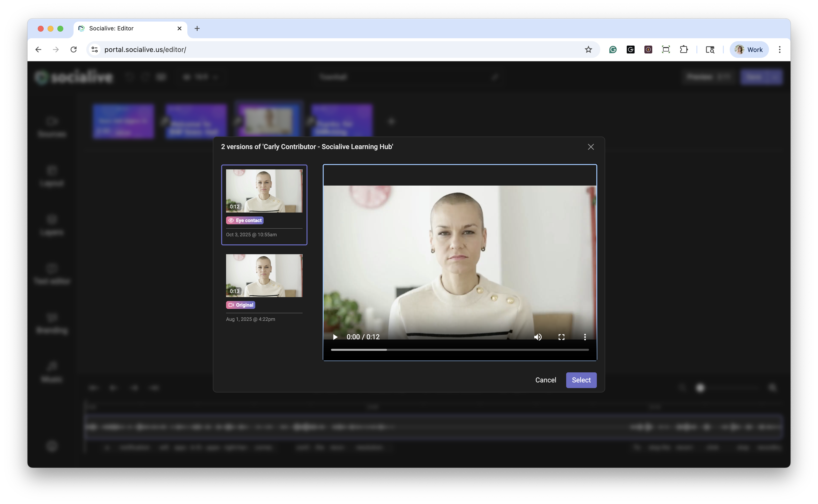Play the video in the preview player
This screenshot has width=818, height=504.
tap(335, 337)
